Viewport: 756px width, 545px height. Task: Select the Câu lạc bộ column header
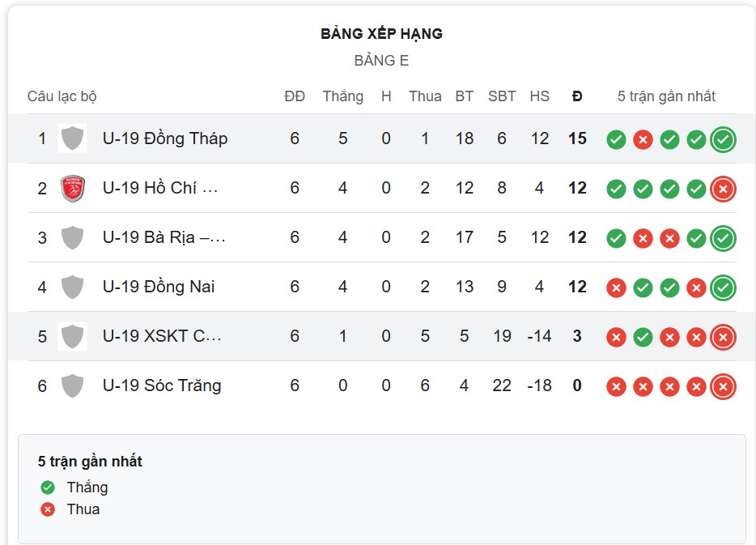point(61,96)
